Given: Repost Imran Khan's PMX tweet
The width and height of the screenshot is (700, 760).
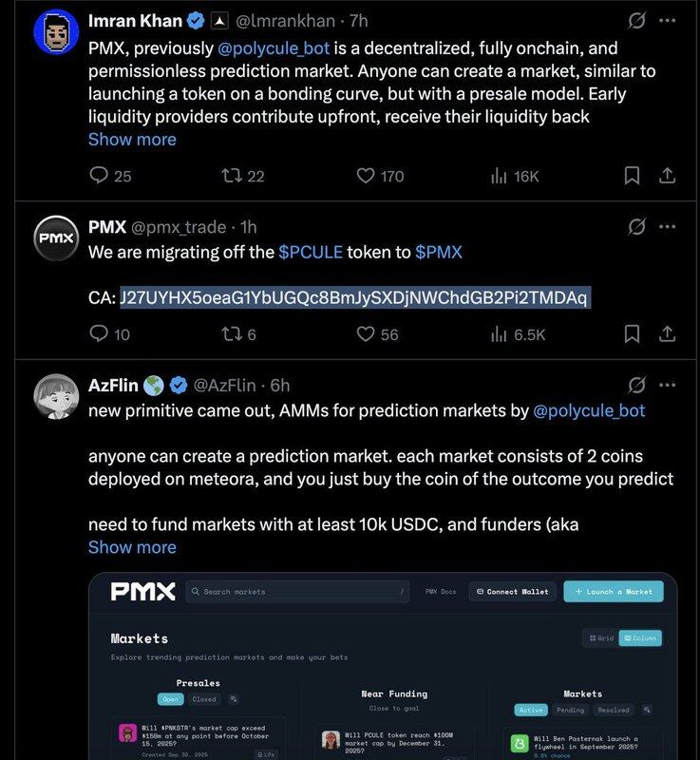Looking at the screenshot, I should (231, 176).
